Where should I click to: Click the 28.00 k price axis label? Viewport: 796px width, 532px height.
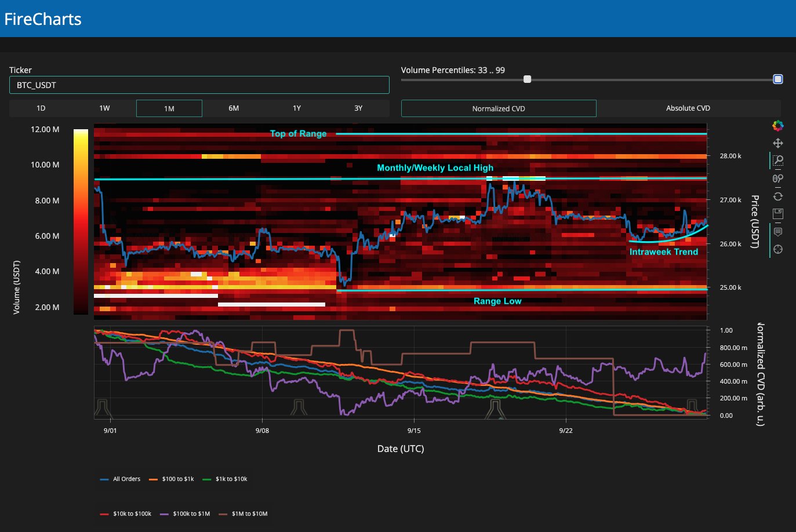click(x=730, y=156)
